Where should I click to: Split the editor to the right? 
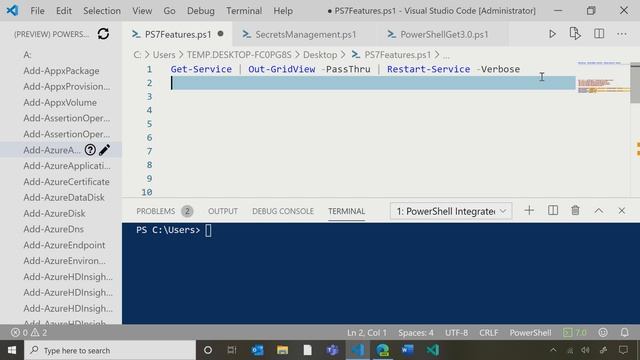click(x=599, y=34)
